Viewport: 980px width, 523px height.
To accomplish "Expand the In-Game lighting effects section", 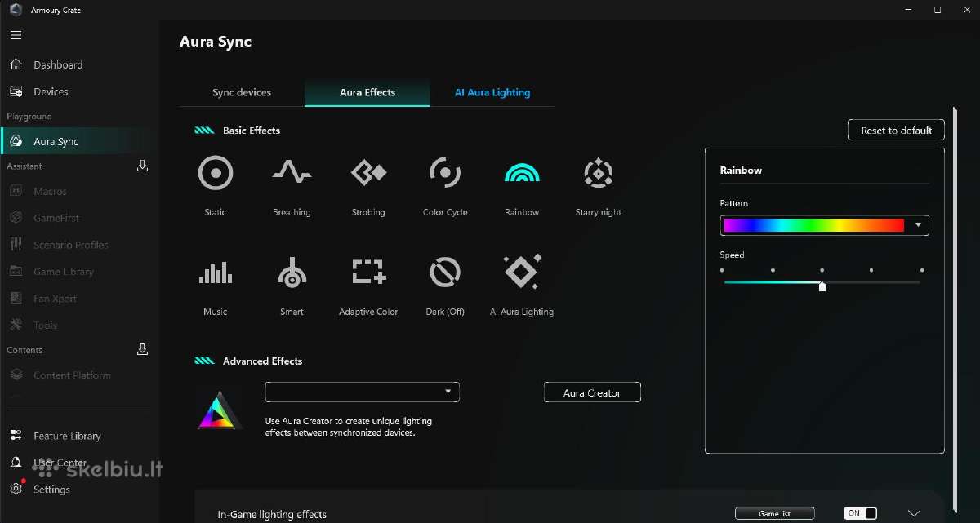I will tap(914, 513).
